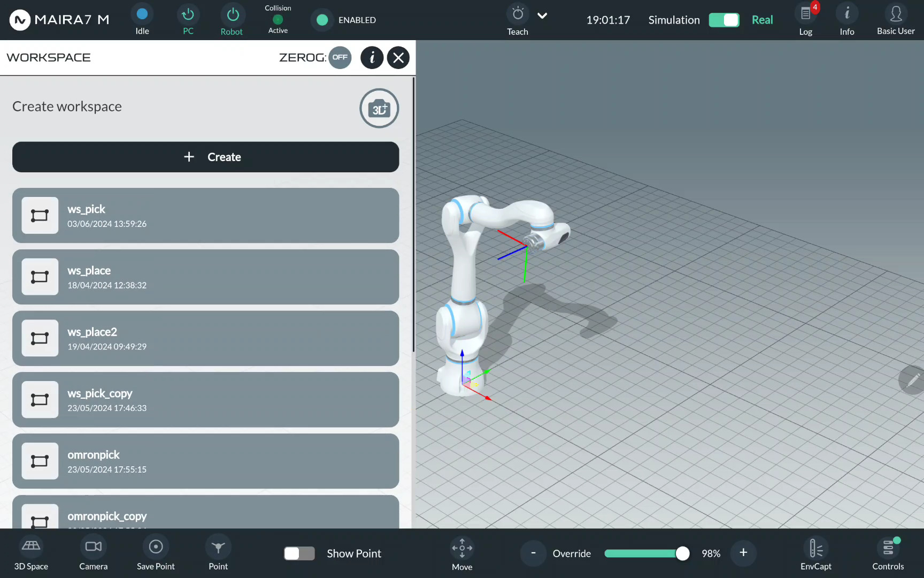Click the ws_pick_copy workspace frame icon
The width and height of the screenshot is (924, 578).
point(40,400)
